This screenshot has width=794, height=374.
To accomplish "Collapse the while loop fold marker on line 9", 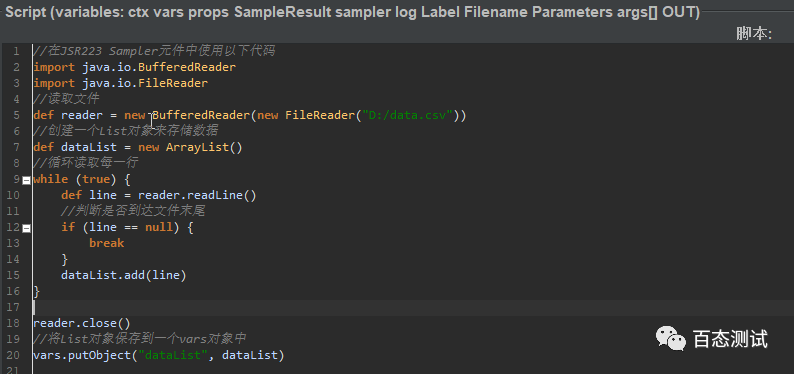I will [x=26, y=180].
